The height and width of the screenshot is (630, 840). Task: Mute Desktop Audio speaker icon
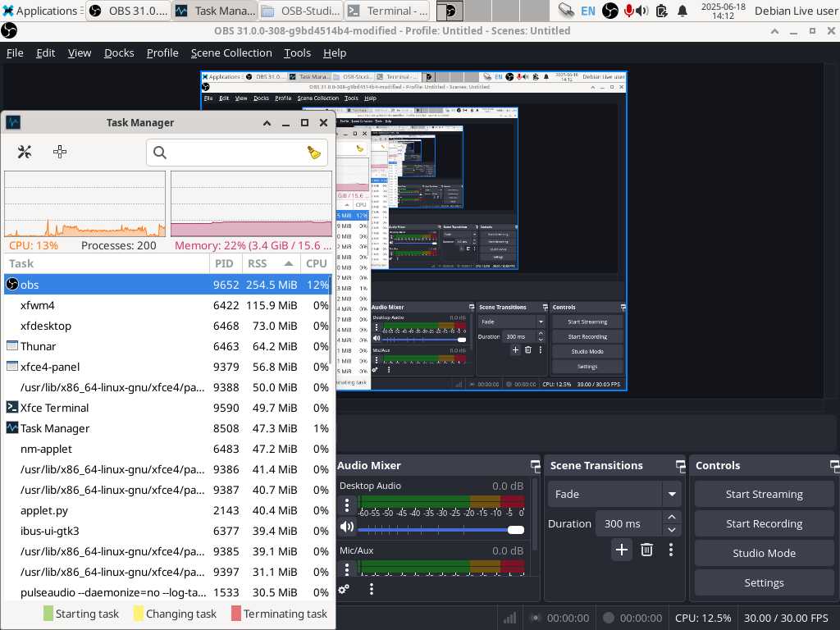point(347,527)
